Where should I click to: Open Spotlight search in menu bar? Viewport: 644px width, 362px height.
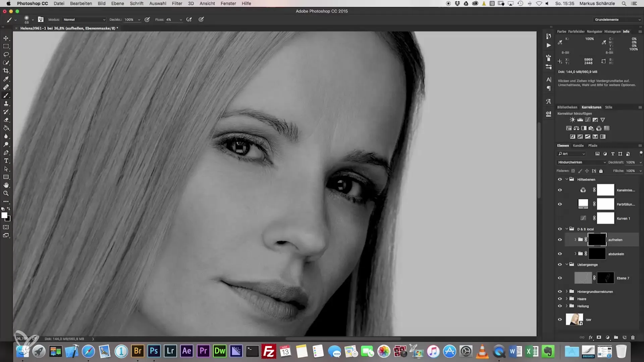pyautogui.click(x=624, y=3)
